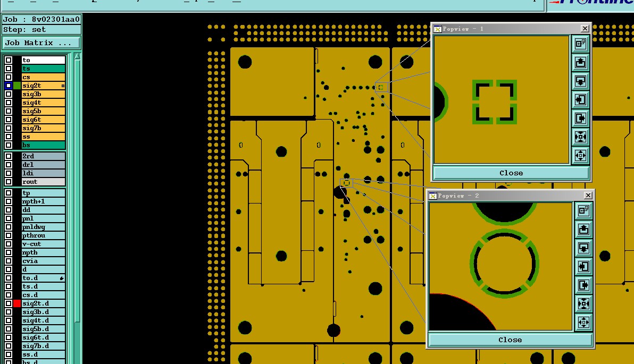Toggle the pthrou layer checkbox
This screenshot has width=634, height=364.
pyautogui.click(x=9, y=235)
